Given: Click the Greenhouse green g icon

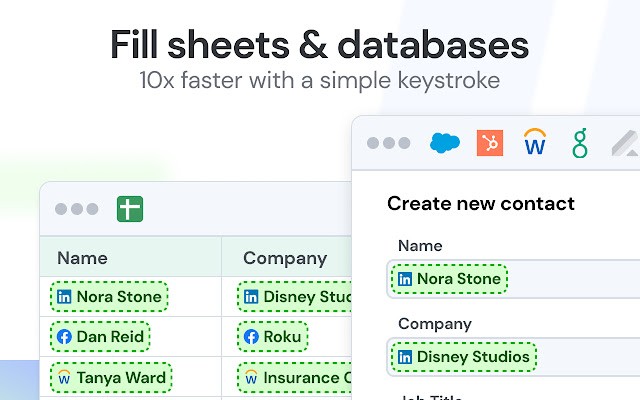Looking at the screenshot, I should point(580,143).
